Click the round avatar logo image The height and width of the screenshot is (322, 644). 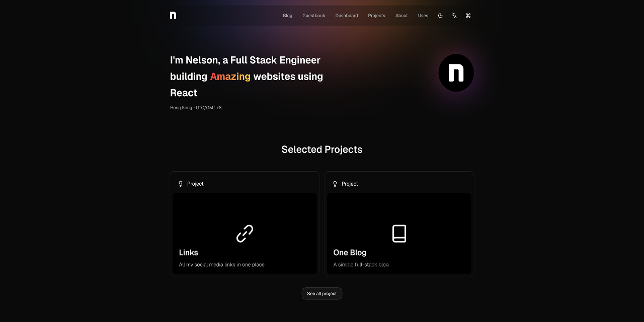pos(456,73)
